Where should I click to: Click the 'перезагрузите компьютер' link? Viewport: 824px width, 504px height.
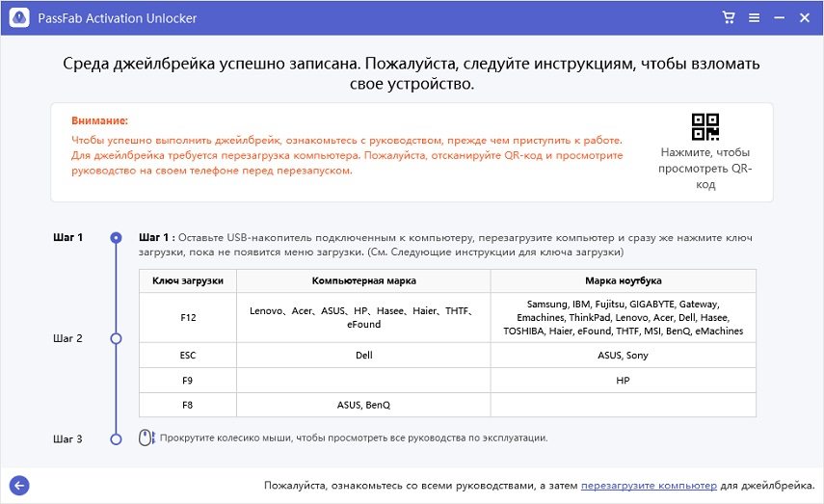click(649, 486)
